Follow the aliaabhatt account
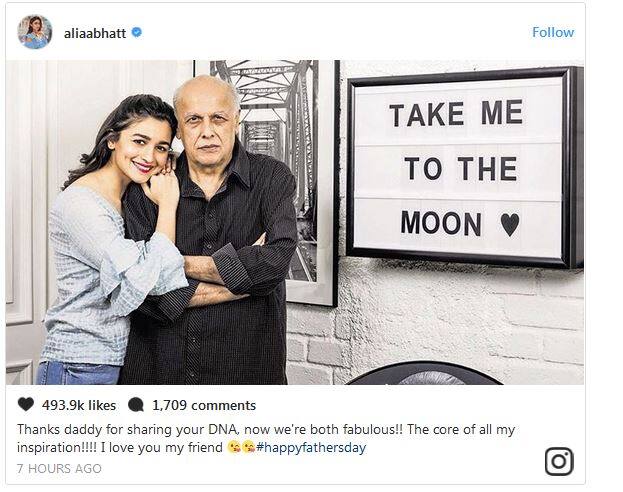Viewport: 623px width, 492px height. [553, 32]
